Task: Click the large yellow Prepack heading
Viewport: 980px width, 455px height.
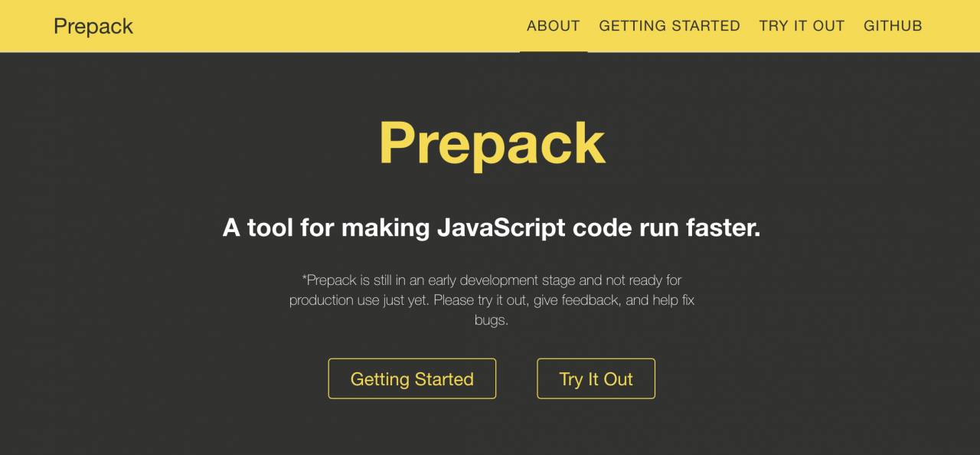Action: click(492, 143)
